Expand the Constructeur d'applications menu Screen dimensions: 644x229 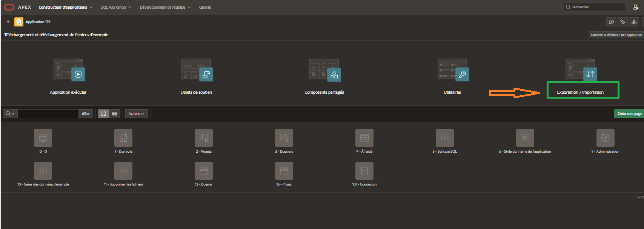pos(65,7)
